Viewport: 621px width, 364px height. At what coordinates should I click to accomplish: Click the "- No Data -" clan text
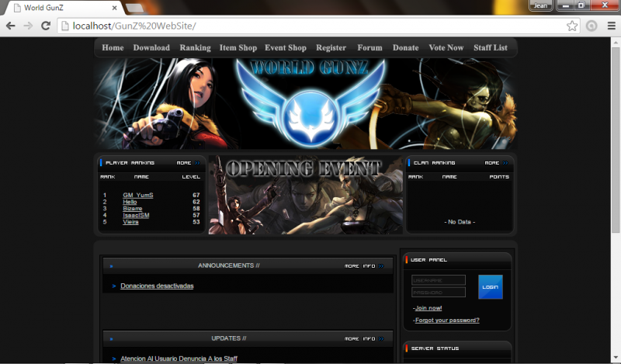[460, 222]
